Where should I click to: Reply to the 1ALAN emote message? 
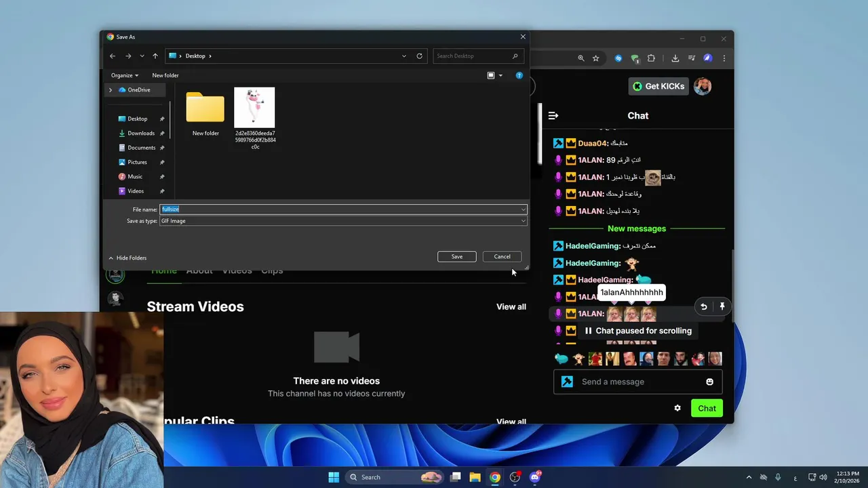point(704,307)
